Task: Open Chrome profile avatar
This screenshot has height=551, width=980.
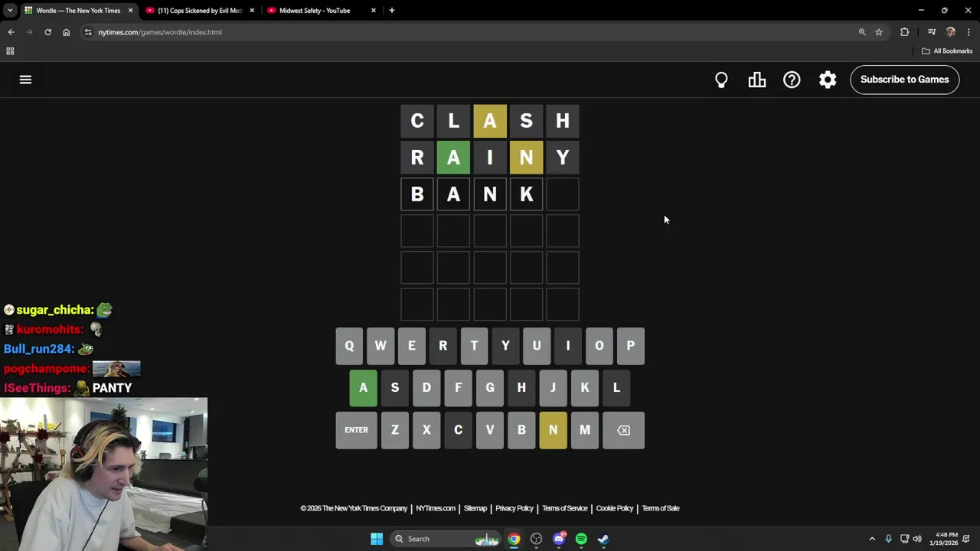Action: pos(951,32)
